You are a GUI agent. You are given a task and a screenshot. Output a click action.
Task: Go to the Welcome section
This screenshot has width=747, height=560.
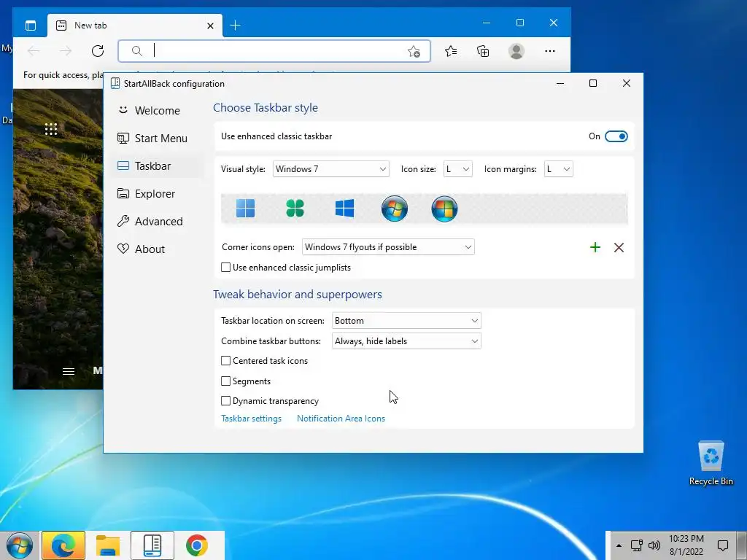[158, 111]
